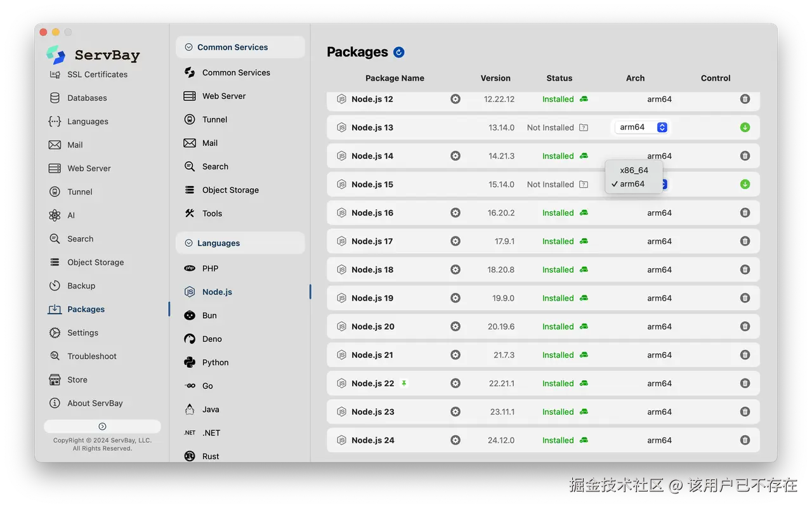The image size is (812, 508).
Task: Download Node.js 13 with green arrow
Action: point(745,127)
